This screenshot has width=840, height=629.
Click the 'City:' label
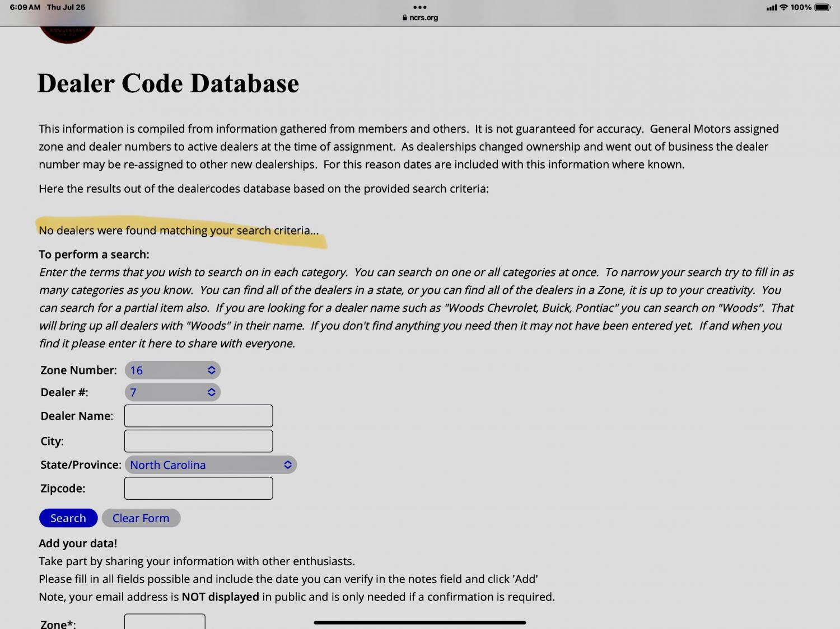[52, 441]
